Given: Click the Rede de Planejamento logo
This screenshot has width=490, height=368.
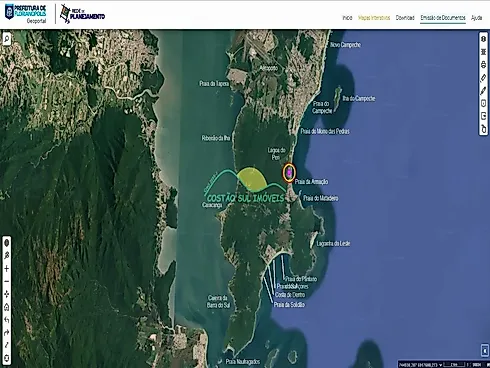Looking at the screenshot, I should coord(82,14).
